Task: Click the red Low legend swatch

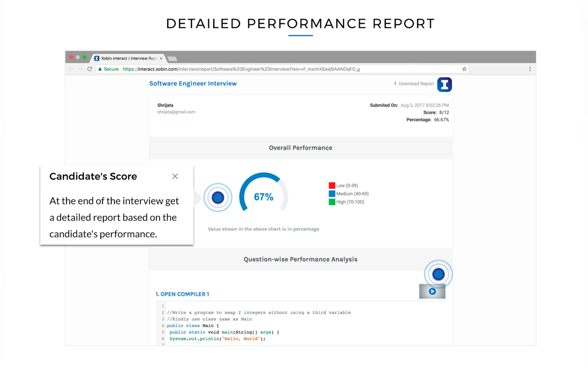Action: tap(332, 185)
